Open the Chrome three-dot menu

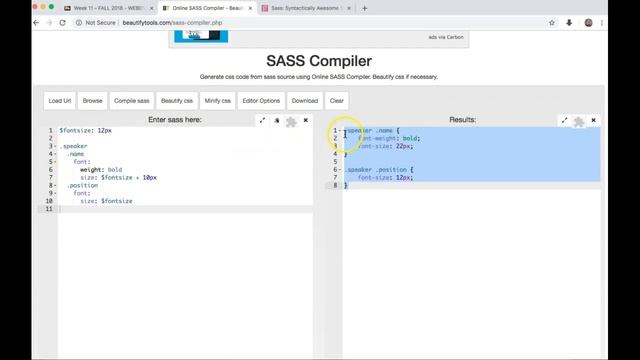(602, 23)
